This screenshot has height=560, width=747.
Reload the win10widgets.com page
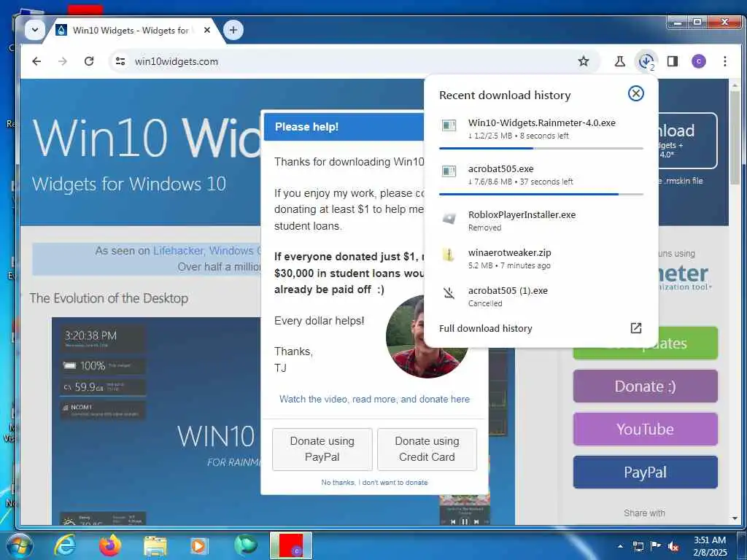(x=89, y=61)
